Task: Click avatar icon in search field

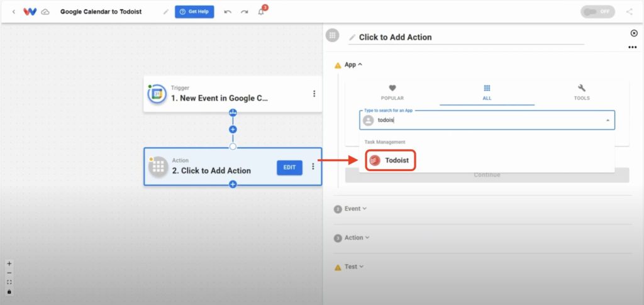Action: click(369, 120)
